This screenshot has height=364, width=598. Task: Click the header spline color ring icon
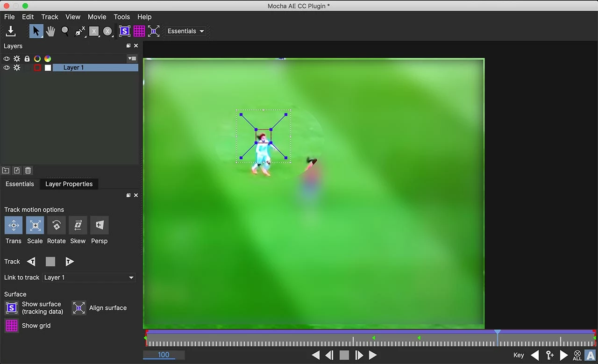[x=37, y=59]
